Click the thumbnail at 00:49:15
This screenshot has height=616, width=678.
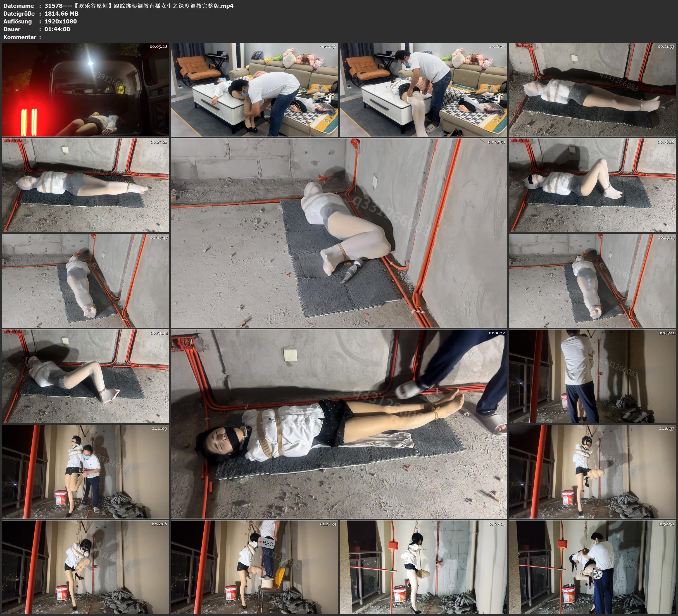tap(593, 280)
